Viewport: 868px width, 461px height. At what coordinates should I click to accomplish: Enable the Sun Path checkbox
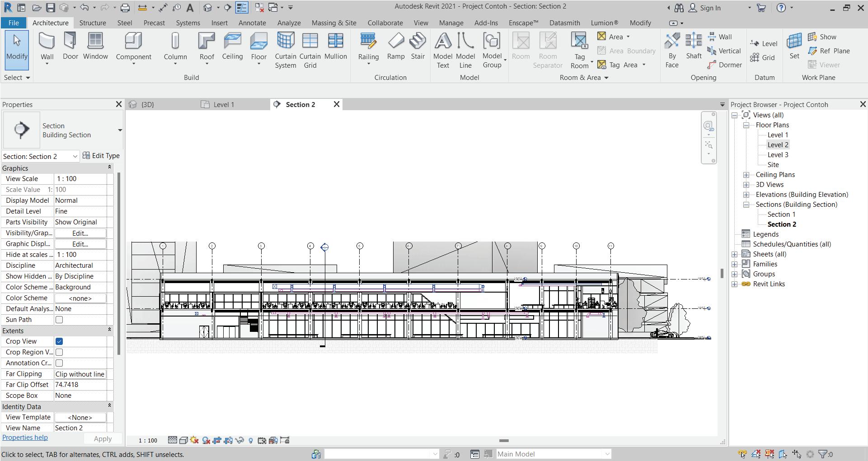(59, 320)
